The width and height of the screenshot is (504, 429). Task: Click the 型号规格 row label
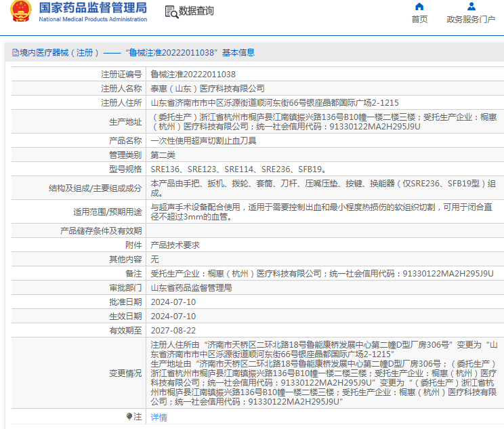click(x=125, y=169)
